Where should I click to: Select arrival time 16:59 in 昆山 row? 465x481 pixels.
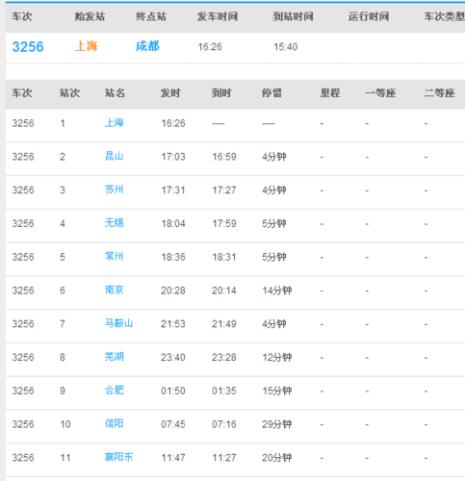point(224,157)
